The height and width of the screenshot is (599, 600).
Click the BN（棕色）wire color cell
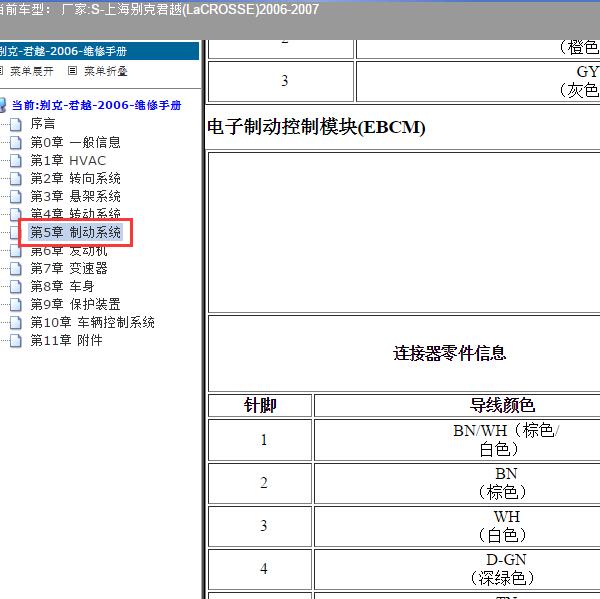click(504, 483)
